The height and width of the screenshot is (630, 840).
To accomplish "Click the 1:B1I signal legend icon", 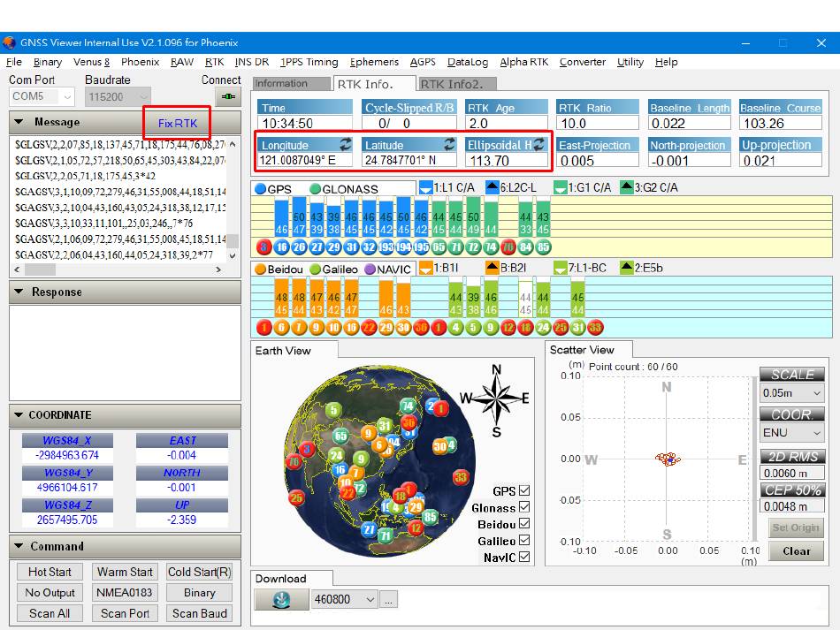I will coord(425,268).
